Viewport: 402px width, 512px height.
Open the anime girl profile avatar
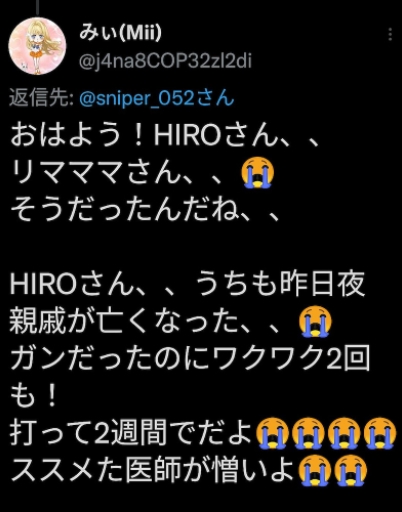point(37,46)
